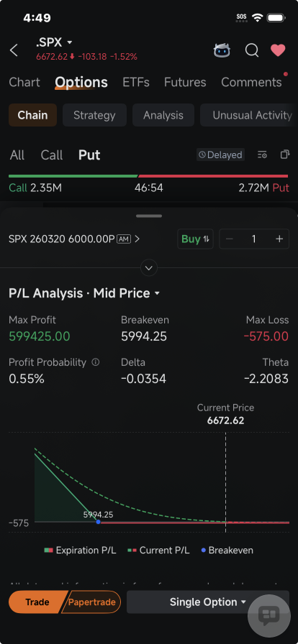The height and width of the screenshot is (644, 298).
Task: Open the floating chat support icon
Action: tap(269, 615)
